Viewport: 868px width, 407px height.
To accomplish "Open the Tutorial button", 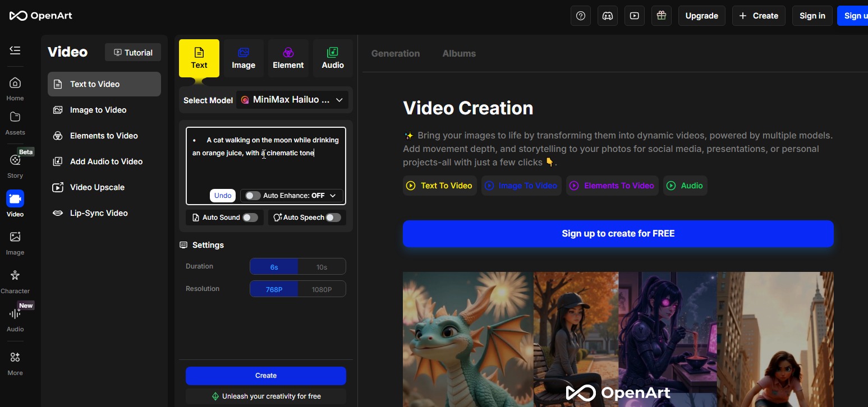I will pyautogui.click(x=133, y=52).
